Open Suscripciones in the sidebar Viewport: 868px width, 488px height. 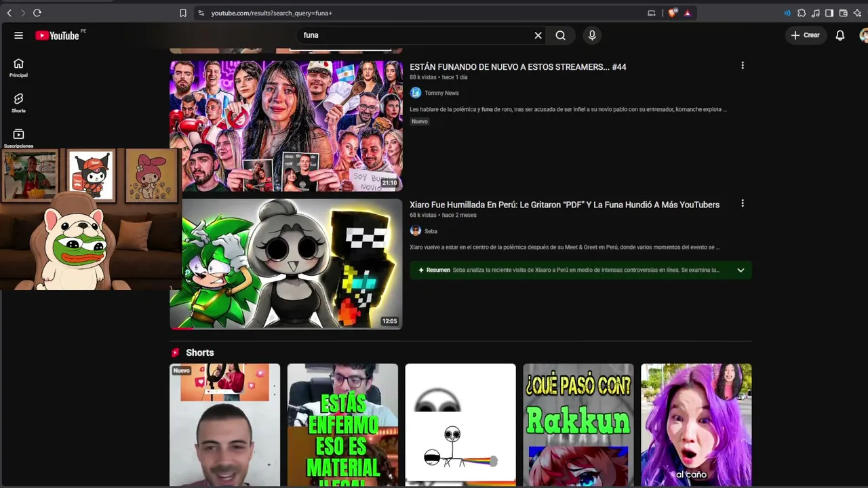[x=18, y=138]
